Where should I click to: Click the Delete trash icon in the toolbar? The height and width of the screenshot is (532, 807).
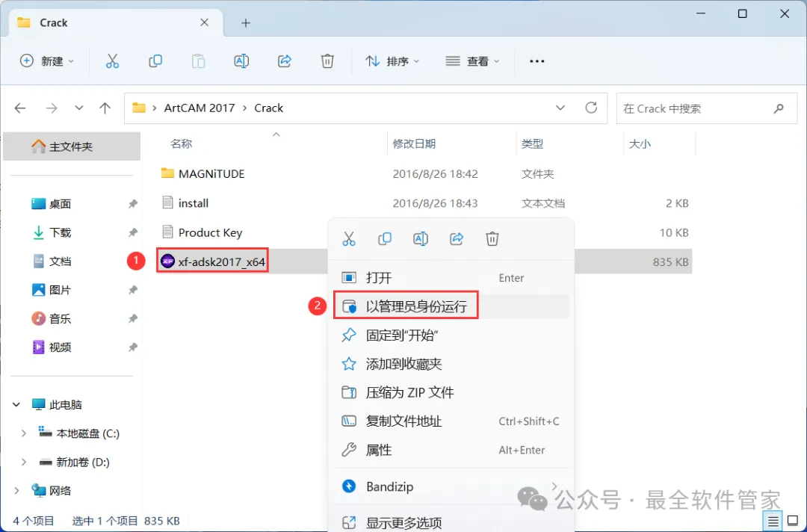point(327,61)
